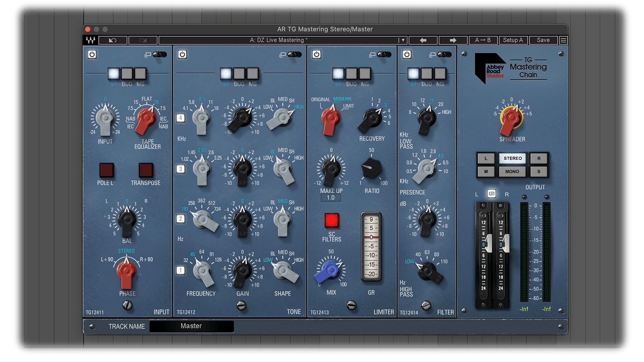Redo the last undone change
Image resolution: width=644 pixels, height=362 pixels.
143,40
